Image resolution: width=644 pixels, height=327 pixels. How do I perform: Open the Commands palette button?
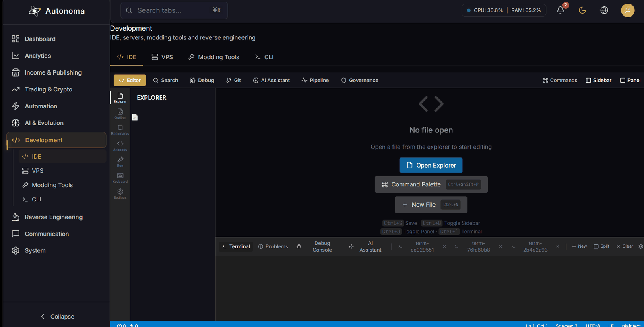[560, 80]
